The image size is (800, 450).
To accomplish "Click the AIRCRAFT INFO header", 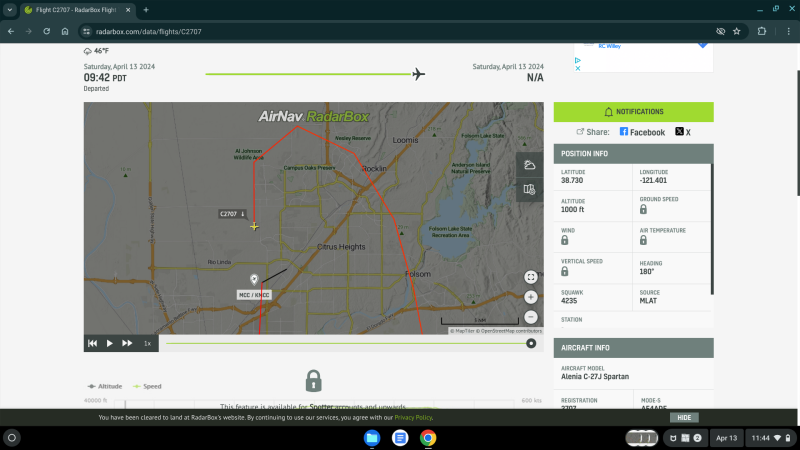I will click(x=634, y=348).
